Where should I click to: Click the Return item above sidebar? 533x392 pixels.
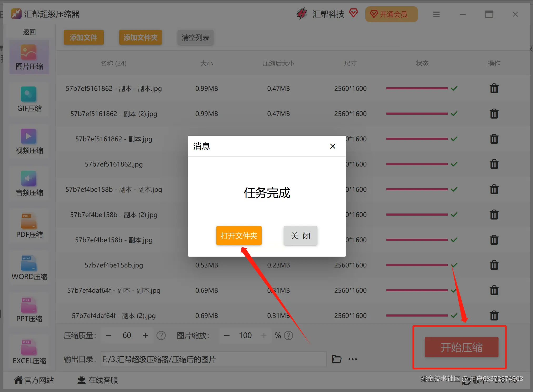tap(29, 32)
